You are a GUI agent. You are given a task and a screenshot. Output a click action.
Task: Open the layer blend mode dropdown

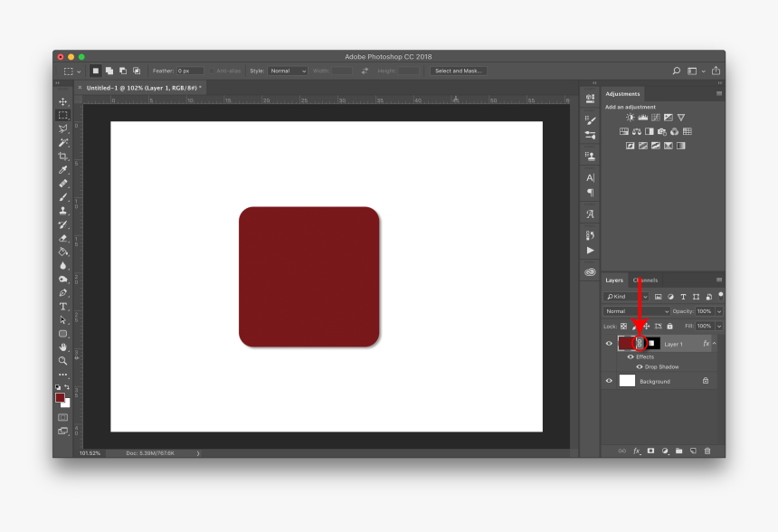637,311
